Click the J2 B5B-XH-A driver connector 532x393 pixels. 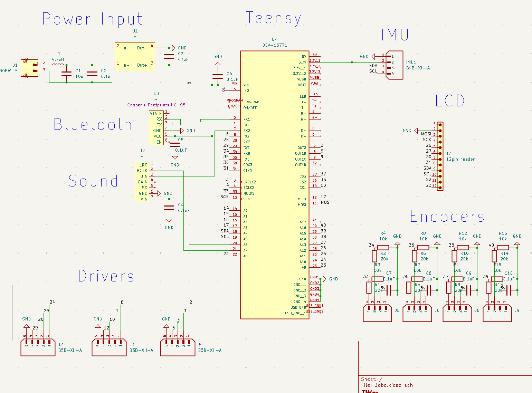pyautogui.click(x=38, y=347)
